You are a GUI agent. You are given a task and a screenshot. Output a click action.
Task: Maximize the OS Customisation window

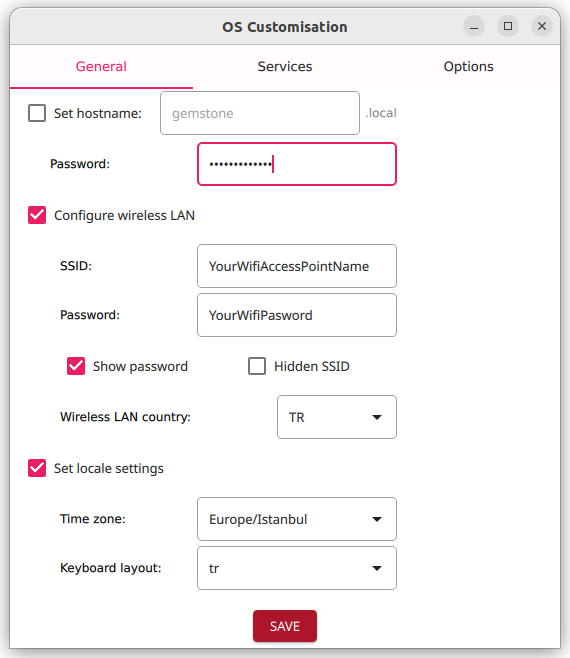[x=508, y=26]
